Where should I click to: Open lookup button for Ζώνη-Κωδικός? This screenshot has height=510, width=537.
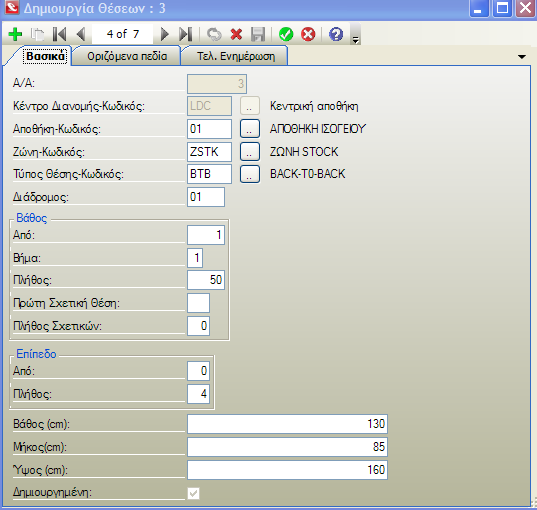[250, 152]
